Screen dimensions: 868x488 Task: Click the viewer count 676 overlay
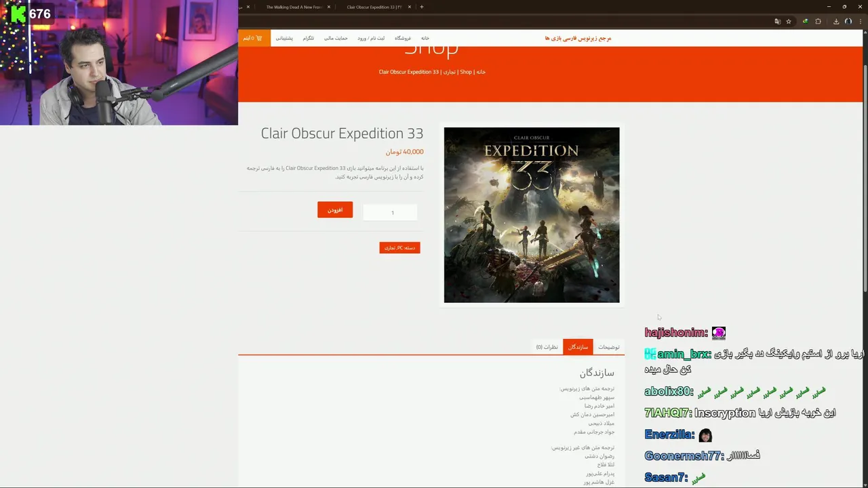39,14
